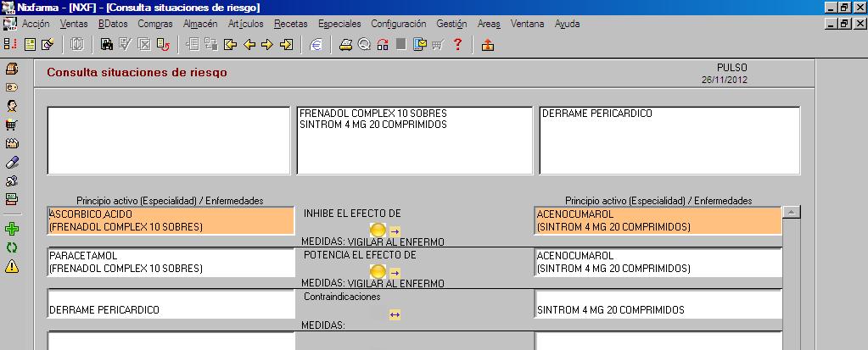Click the green plus add sidebar icon

tap(12, 229)
